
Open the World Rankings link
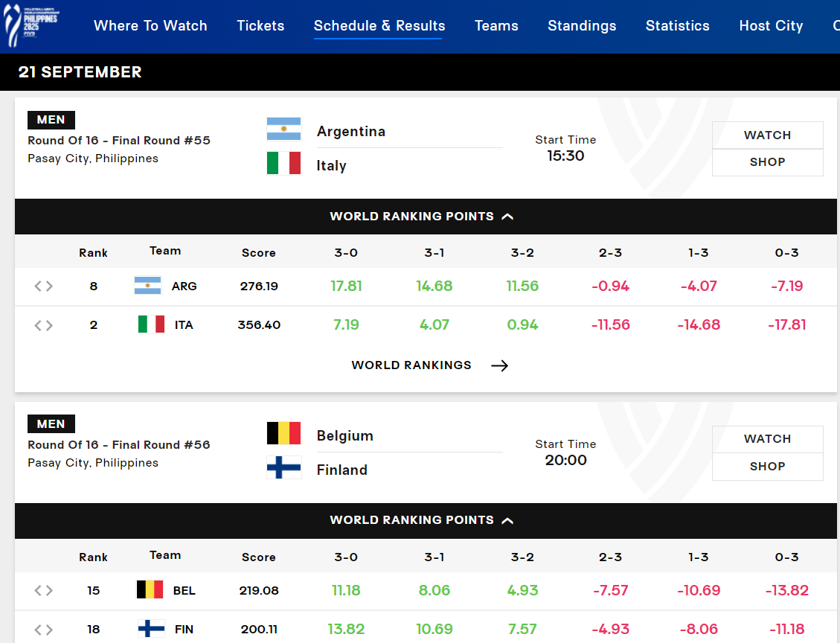[x=411, y=365]
